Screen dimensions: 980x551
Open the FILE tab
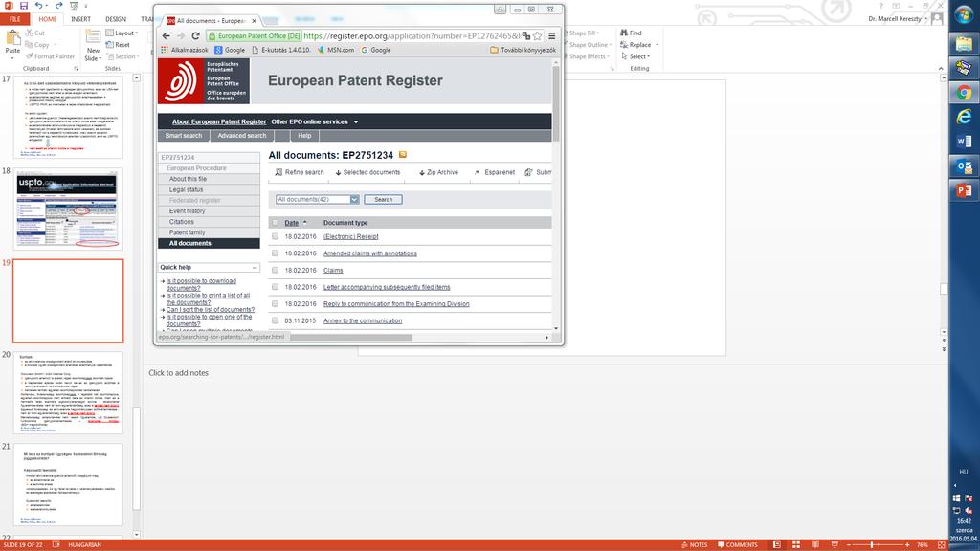[x=15, y=19]
